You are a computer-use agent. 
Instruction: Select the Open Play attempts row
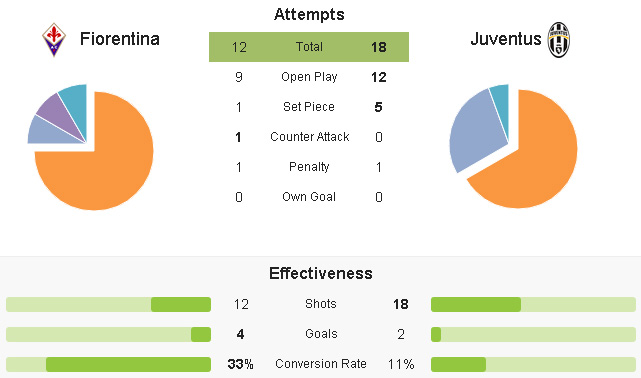tap(309, 77)
